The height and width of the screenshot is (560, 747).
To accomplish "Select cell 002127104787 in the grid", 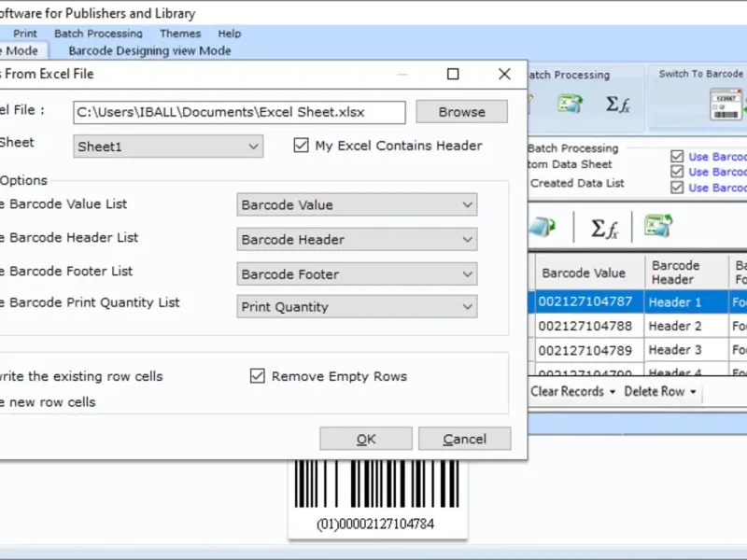I will (590, 301).
